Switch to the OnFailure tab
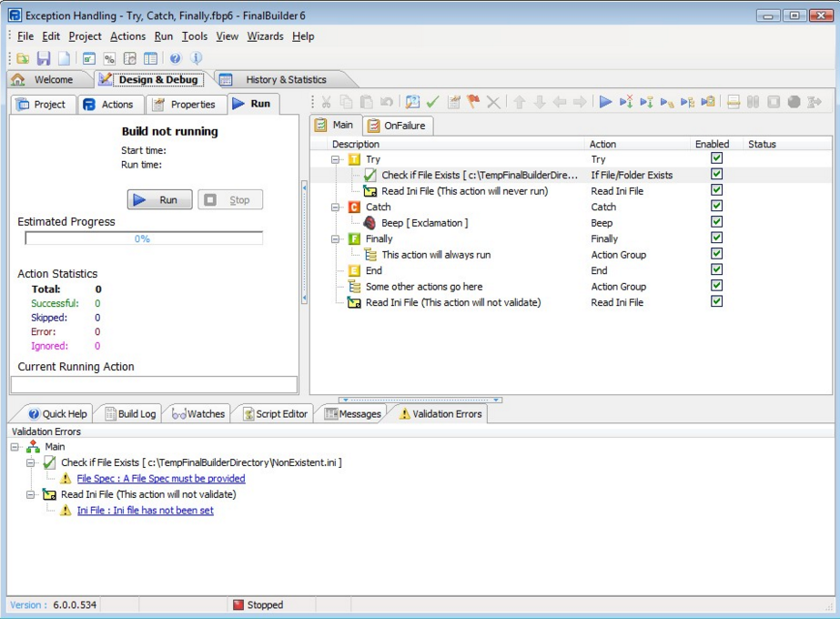840x619 pixels. tap(397, 126)
